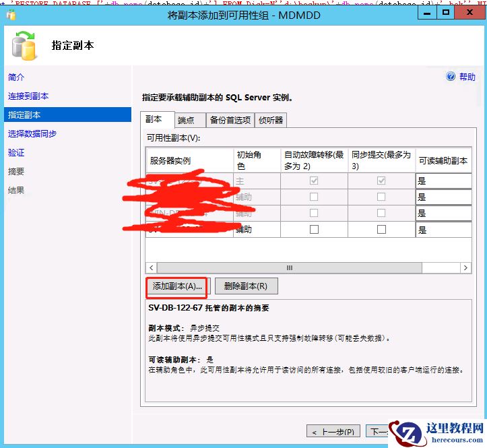Click the 添加副本(A)... button
This screenshot has width=487, height=448.
178,286
